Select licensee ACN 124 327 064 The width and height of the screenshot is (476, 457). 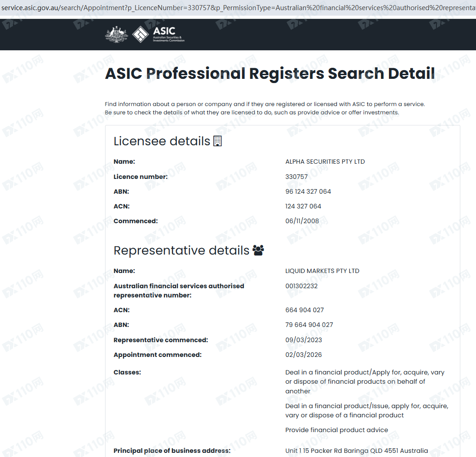303,206
